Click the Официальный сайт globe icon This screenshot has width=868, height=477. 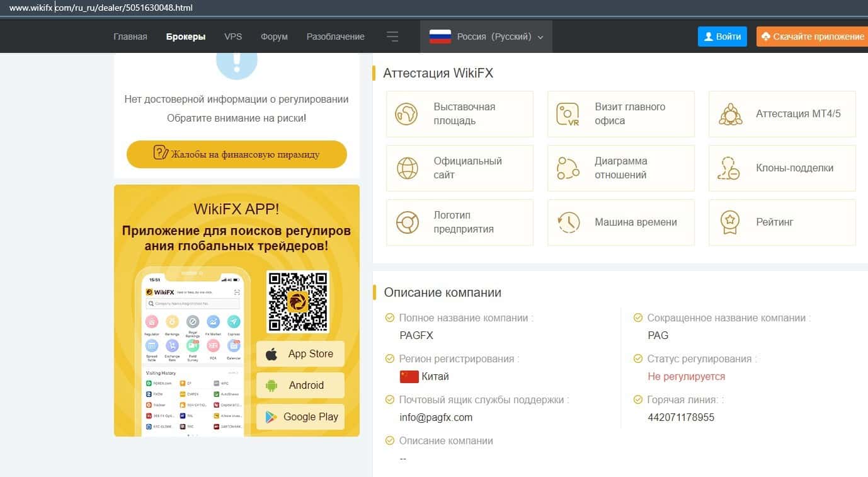point(407,168)
